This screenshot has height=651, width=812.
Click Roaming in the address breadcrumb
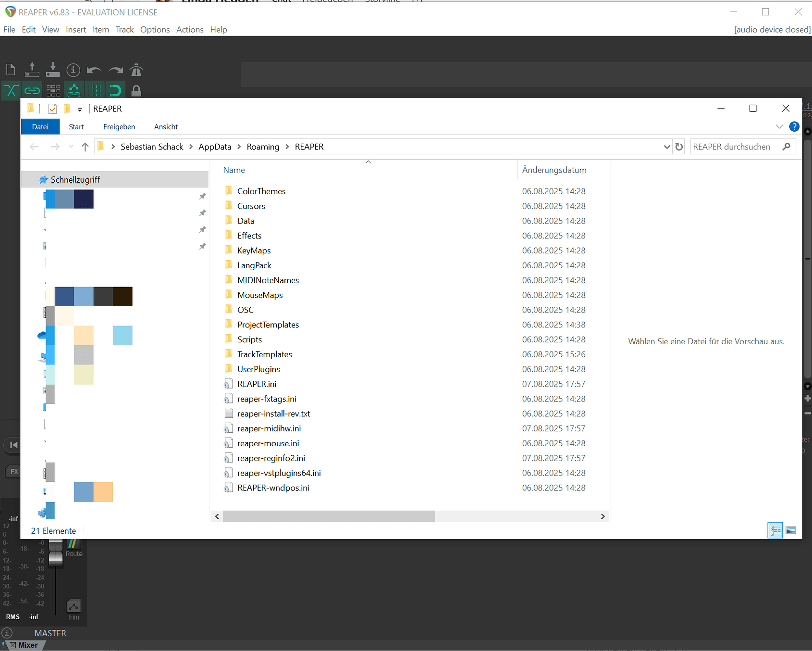pos(263,147)
